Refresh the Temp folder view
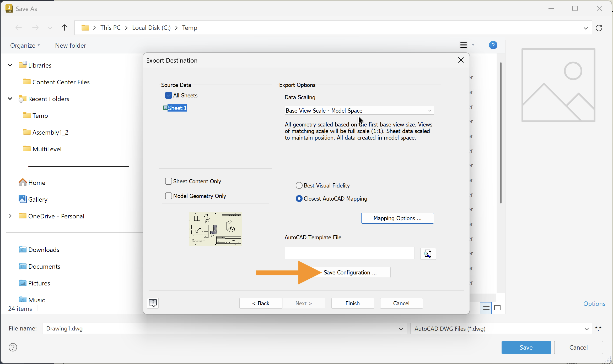Viewport: 613px width, 364px height. click(599, 28)
